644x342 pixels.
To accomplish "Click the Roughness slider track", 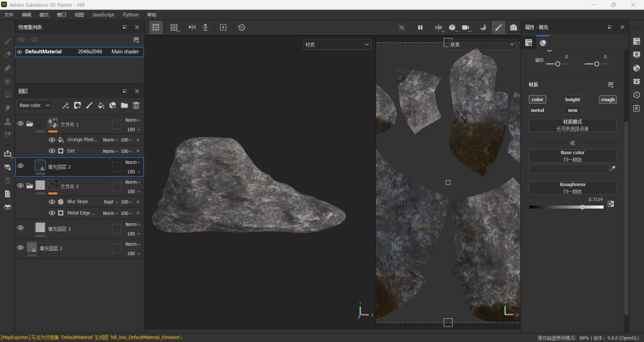I will (x=566, y=207).
